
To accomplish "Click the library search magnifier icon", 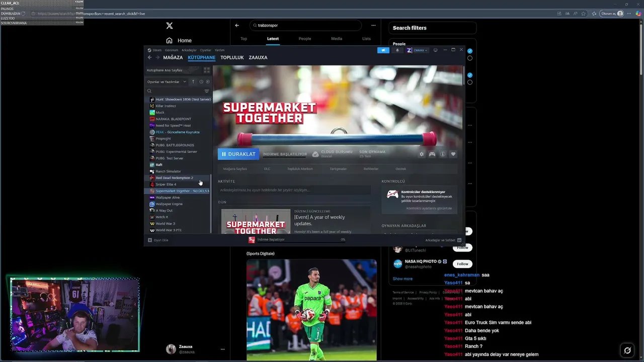I will [149, 91].
